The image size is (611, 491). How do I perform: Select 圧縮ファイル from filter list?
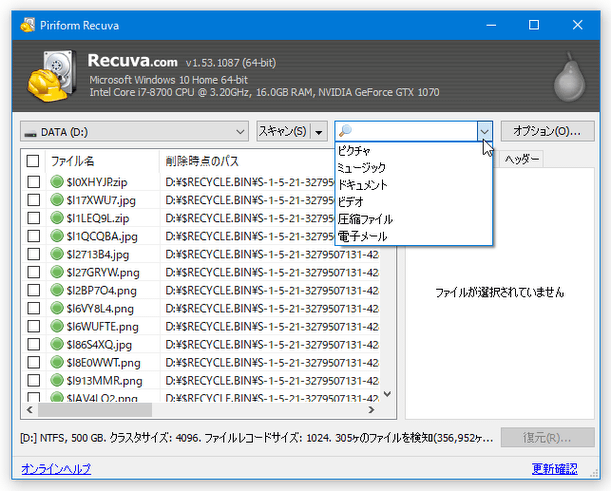413,219
